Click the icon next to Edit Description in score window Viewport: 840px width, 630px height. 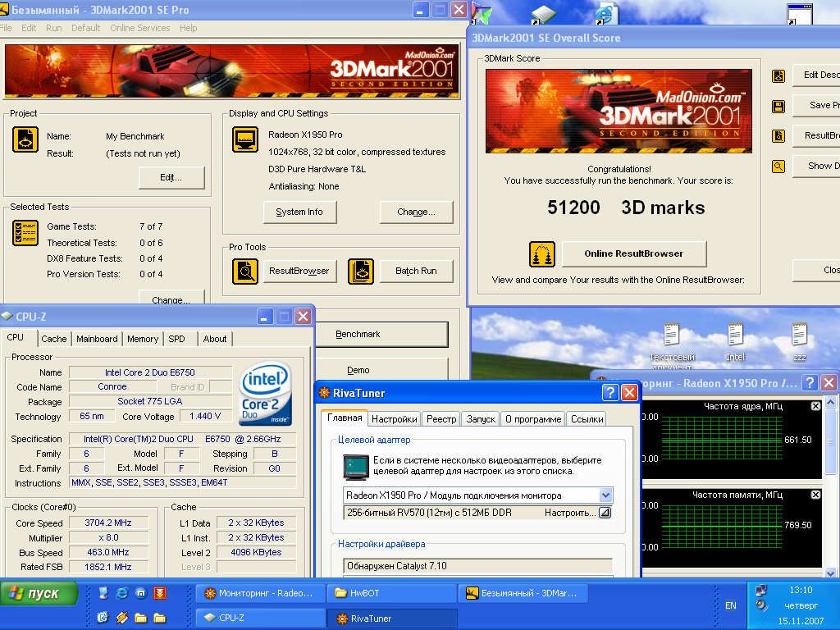[778, 76]
